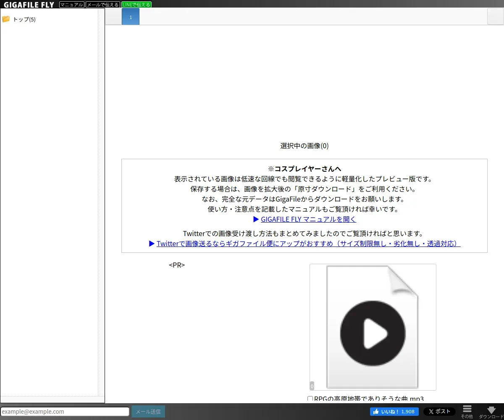Image resolution: width=504 pixels, height=420 pixels.
Task: Click the blank button at toolbar right end
Action: pos(496,17)
